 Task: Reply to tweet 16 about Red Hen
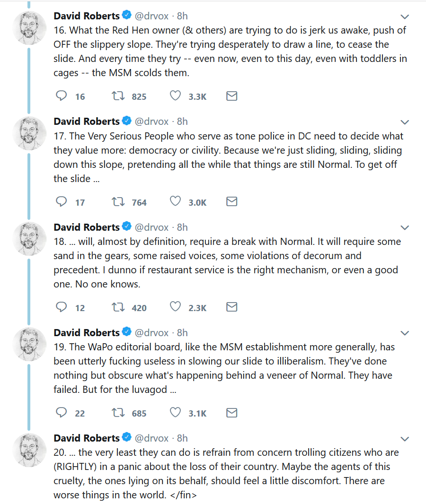(x=62, y=96)
